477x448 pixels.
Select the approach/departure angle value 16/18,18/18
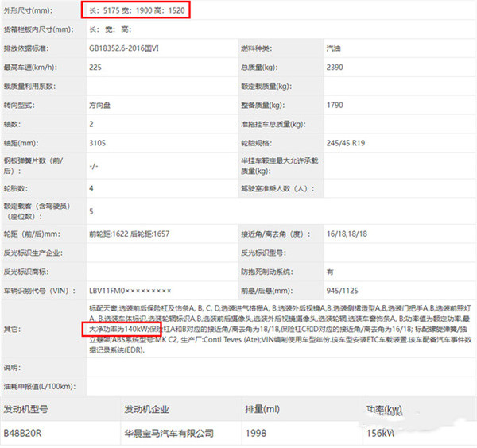coord(347,234)
